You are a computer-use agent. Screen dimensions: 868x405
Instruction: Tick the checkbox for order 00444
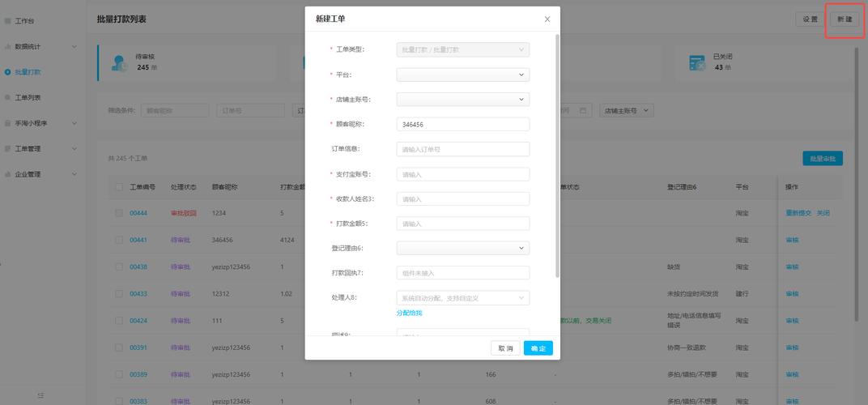(x=118, y=213)
